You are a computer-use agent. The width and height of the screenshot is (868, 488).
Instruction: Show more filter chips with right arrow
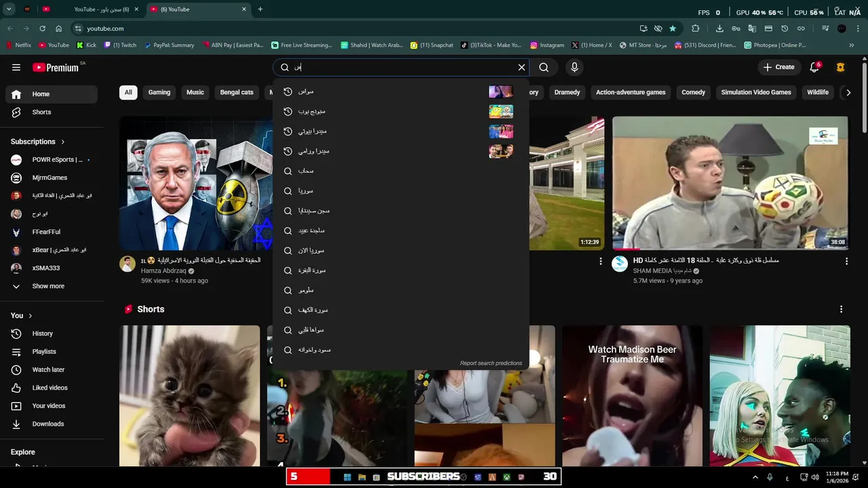[x=848, y=93]
